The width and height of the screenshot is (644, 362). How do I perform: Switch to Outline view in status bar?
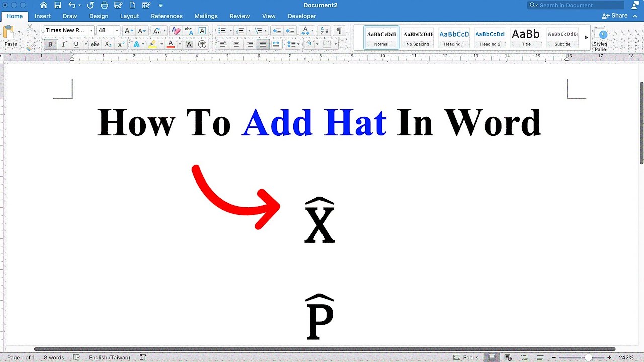tap(524, 357)
